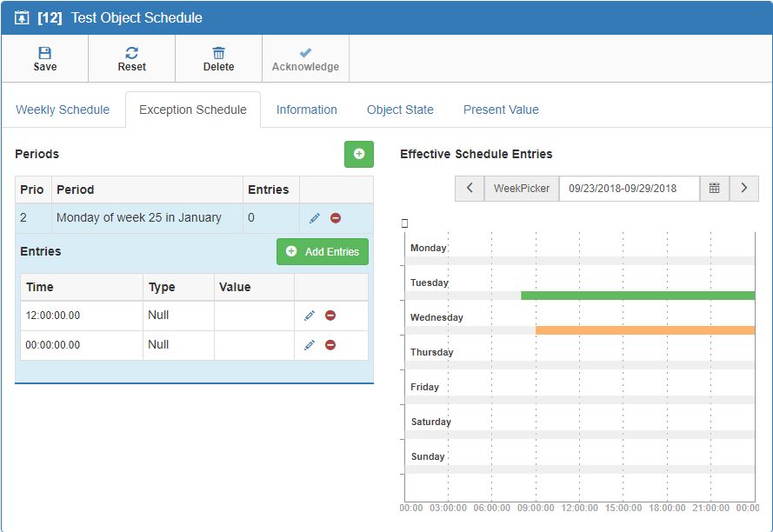Viewport: 773px width, 532px height.
Task: Remove the Monday of week 25 period
Action: coord(336,218)
